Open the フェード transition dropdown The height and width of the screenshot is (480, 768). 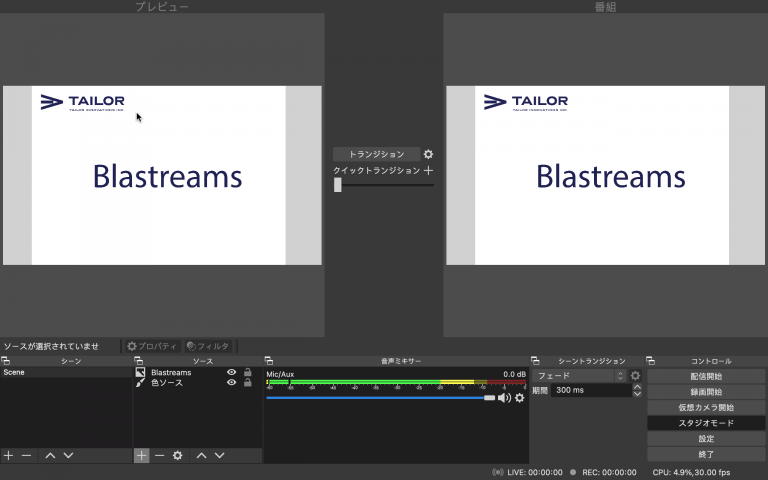[579, 376]
